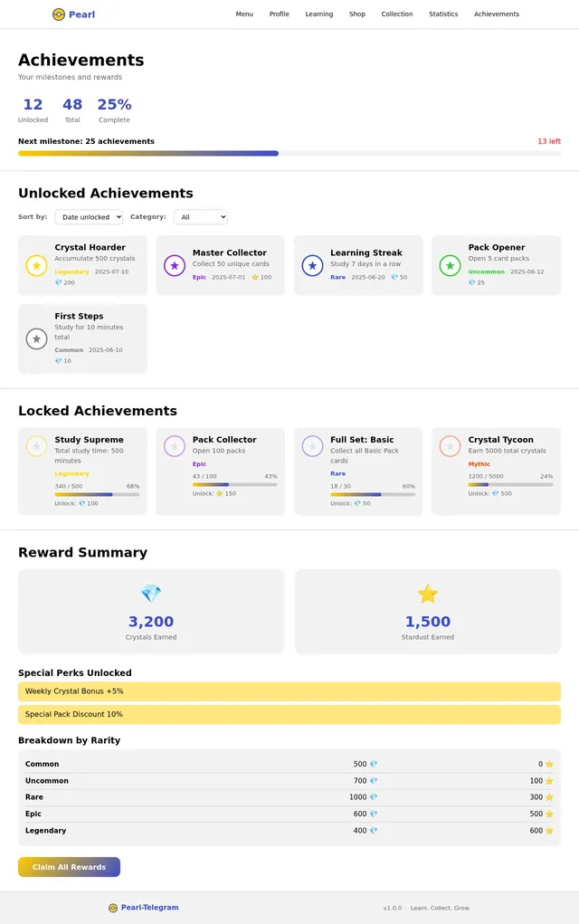The image size is (579, 924).
Task: Click the Pack Collector unlock star icon
Action: pos(220,494)
